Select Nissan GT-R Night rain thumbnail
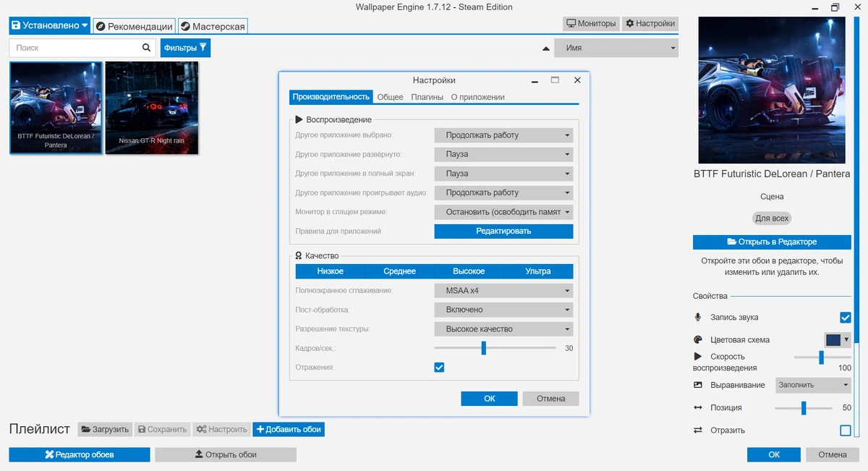The height and width of the screenshot is (471, 868). click(x=152, y=107)
